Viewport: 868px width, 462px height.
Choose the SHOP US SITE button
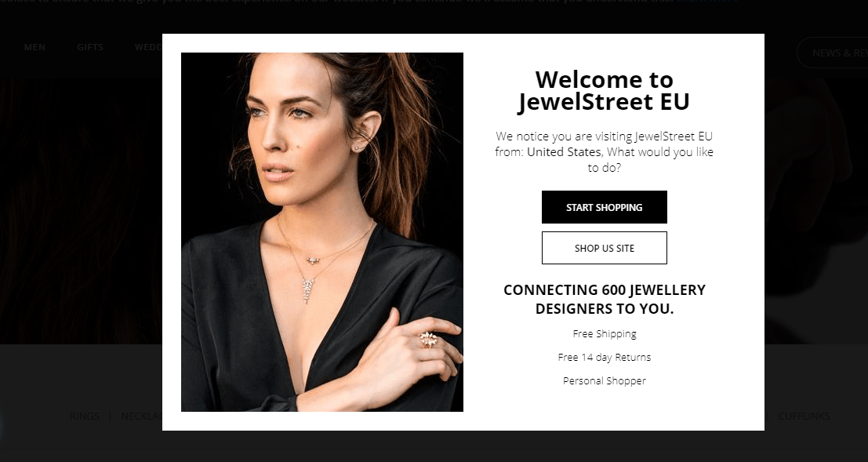point(604,248)
